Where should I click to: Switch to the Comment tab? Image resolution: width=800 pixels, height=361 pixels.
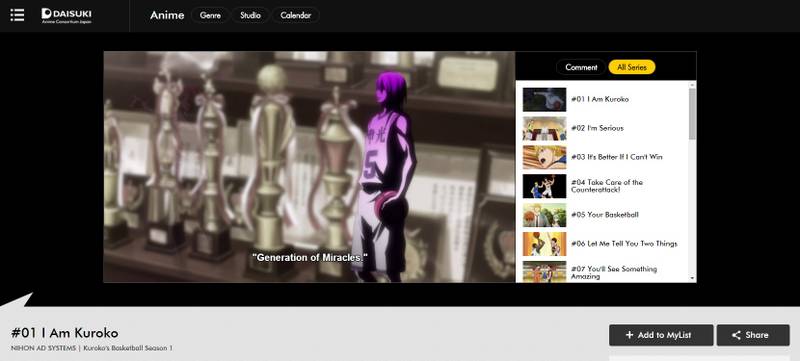click(581, 67)
